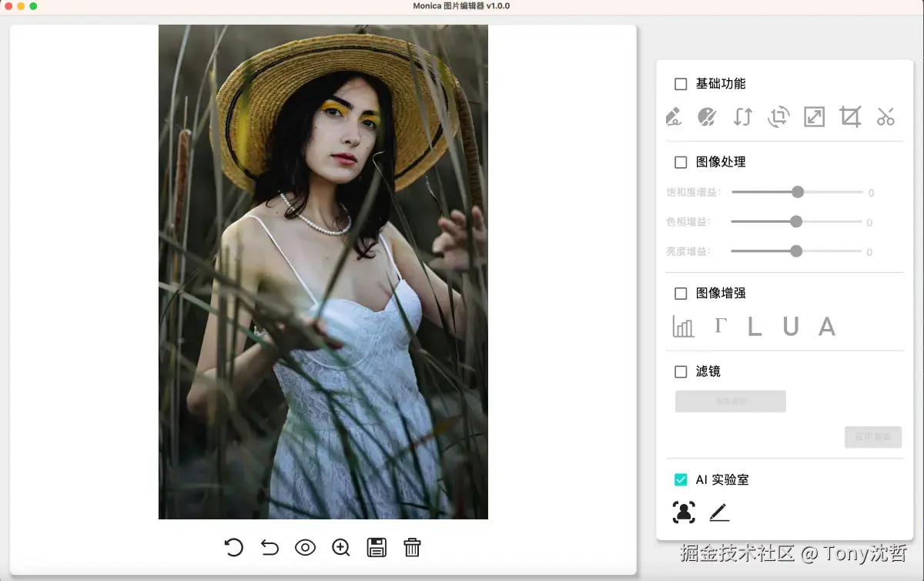The image size is (924, 581).
Task: Click the L enhancement icon
Action: coord(755,327)
